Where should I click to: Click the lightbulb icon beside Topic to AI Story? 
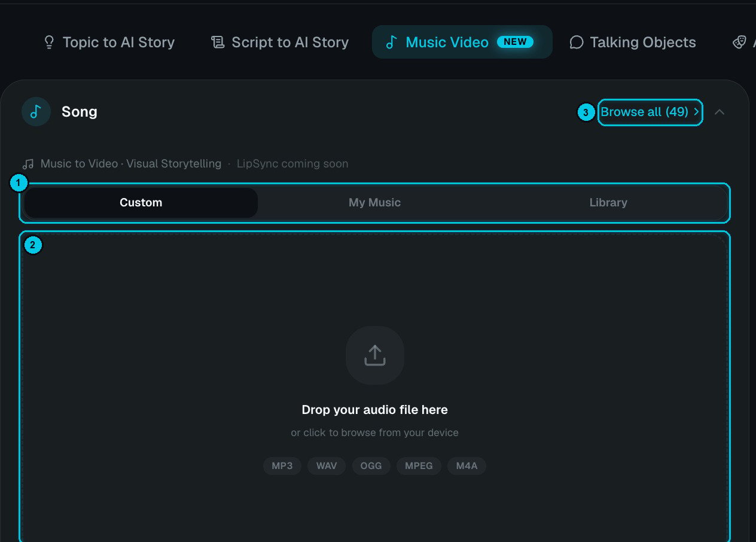click(x=49, y=42)
